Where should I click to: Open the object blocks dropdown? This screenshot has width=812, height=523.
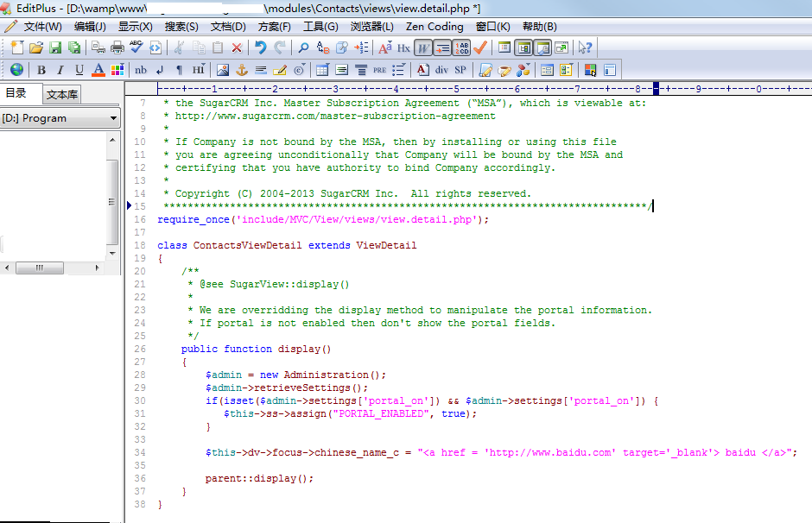click(523, 70)
